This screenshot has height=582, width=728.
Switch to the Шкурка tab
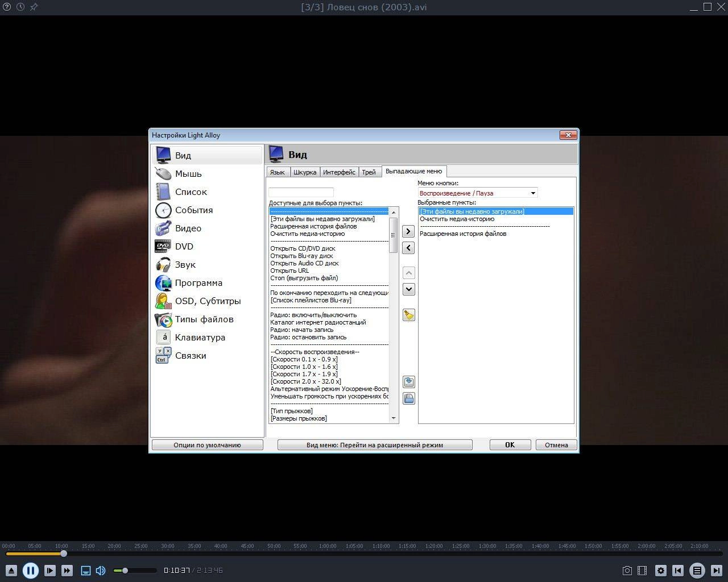(x=305, y=172)
